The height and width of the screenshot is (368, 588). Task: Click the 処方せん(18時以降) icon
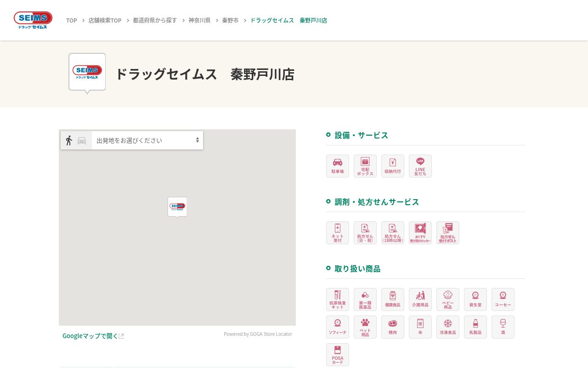393,233
